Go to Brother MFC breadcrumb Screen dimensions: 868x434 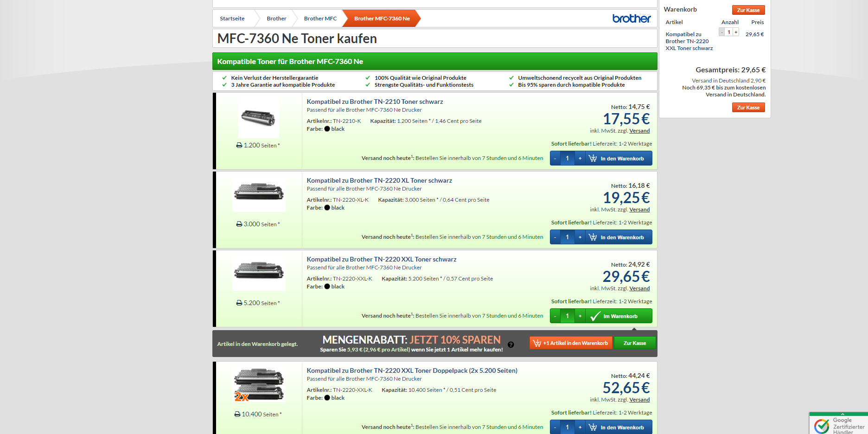pos(320,19)
